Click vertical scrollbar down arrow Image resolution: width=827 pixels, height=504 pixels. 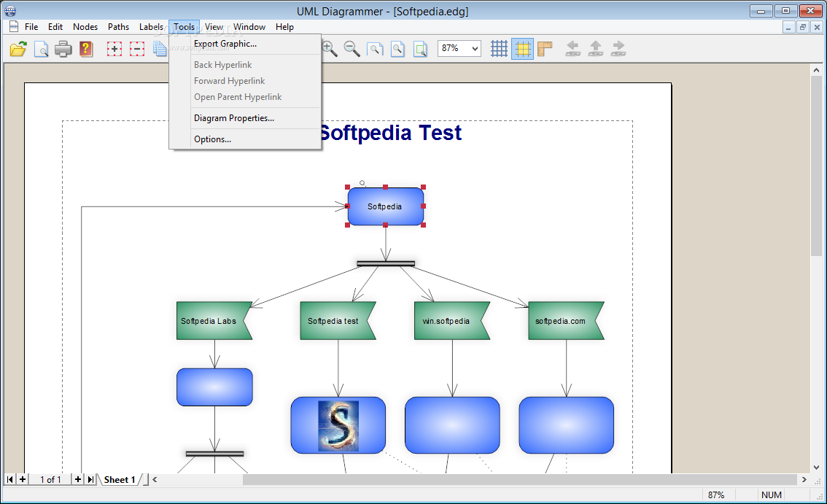(817, 467)
